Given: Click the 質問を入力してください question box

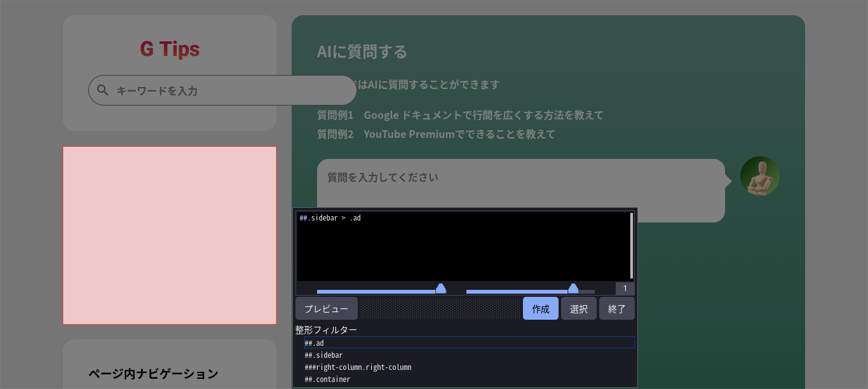Looking at the screenshot, I should [521, 191].
